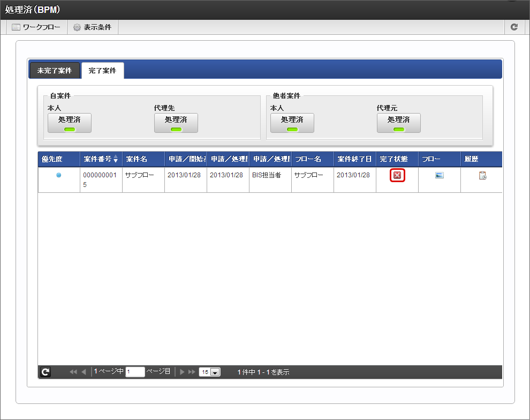Jump to first page in pager

tap(73, 372)
